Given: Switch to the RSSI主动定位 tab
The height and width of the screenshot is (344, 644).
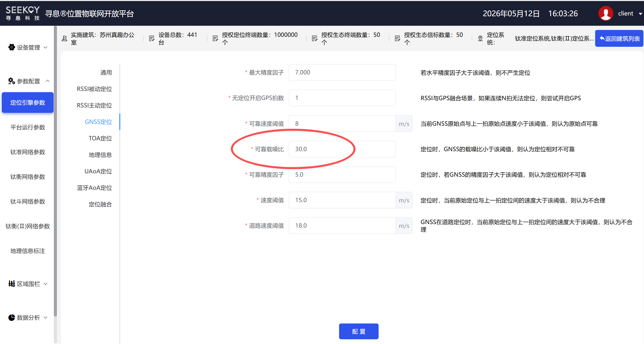Looking at the screenshot, I should (94, 105).
